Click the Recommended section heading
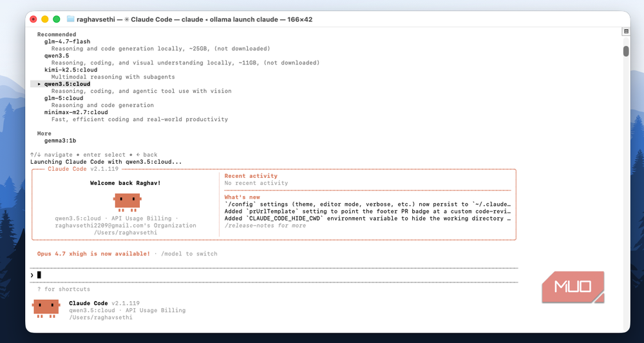 point(57,35)
